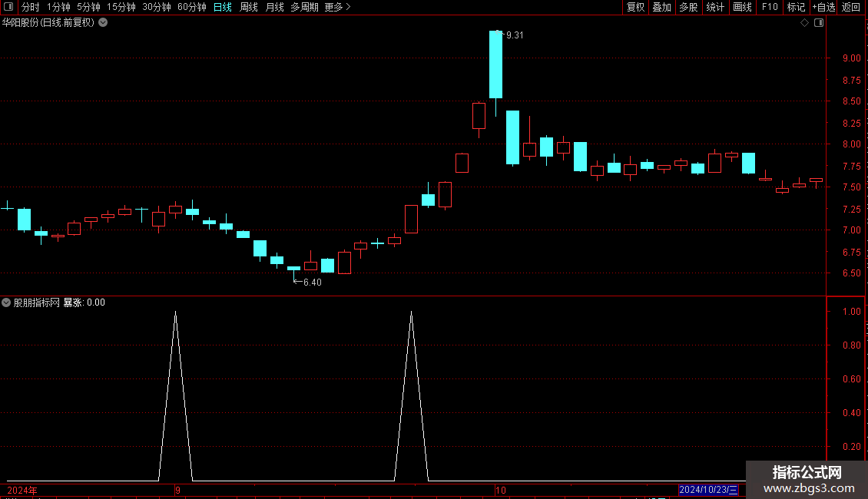Add stock to watchlist with +自选
Image resolution: width=868 pixels, height=499 pixels.
pos(823,7)
